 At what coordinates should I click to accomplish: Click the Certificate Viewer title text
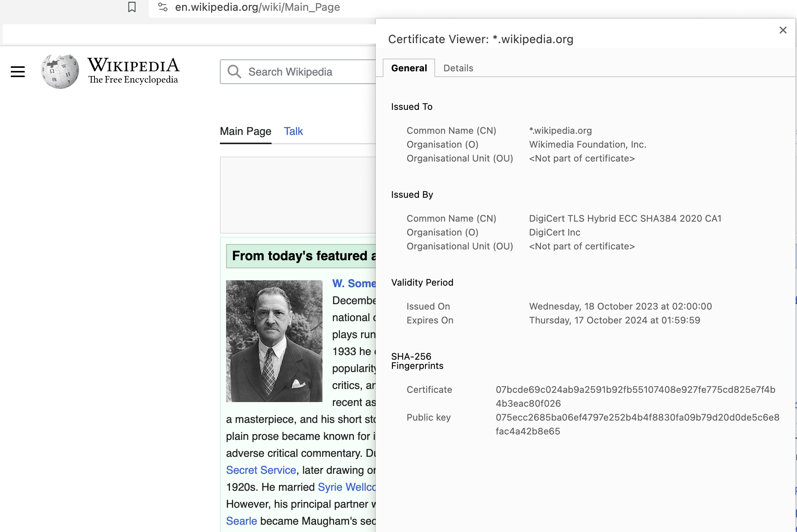click(x=481, y=39)
